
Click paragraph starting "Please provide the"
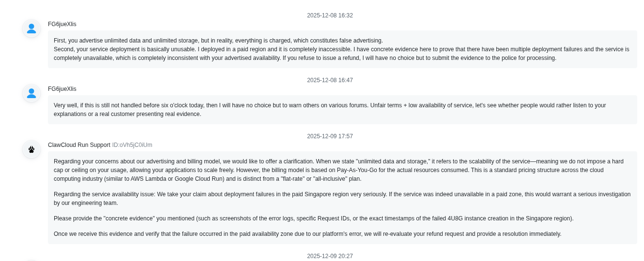coord(313,218)
